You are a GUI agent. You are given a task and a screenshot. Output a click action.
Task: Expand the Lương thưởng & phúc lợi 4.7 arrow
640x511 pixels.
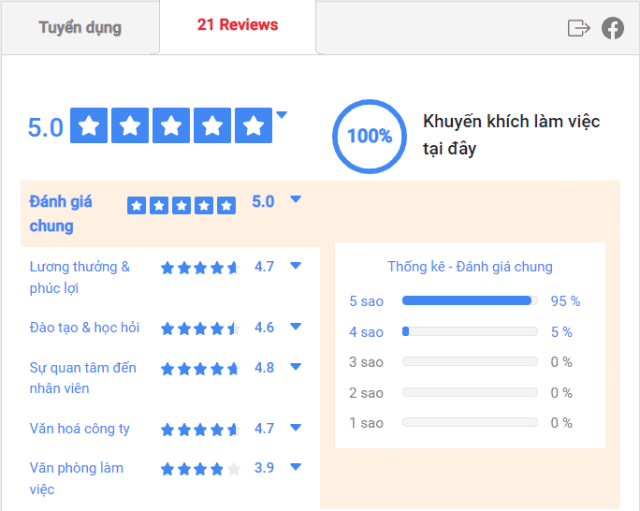296,266
